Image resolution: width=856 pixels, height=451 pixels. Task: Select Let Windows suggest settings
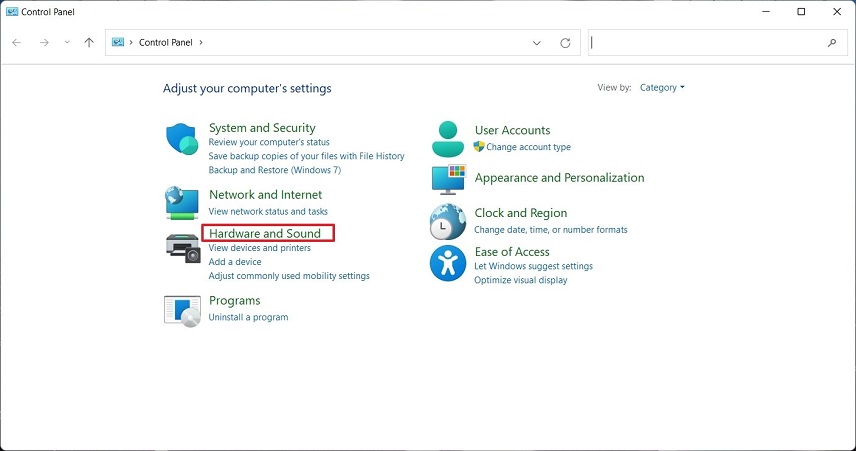pyautogui.click(x=533, y=266)
